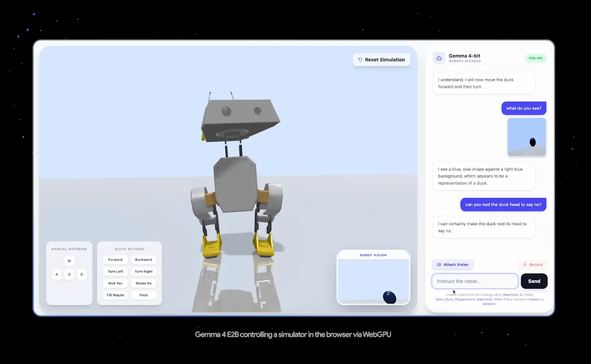Viewport: 591px width, 364px height.
Task: Turn the duck Right
Action: click(143, 271)
